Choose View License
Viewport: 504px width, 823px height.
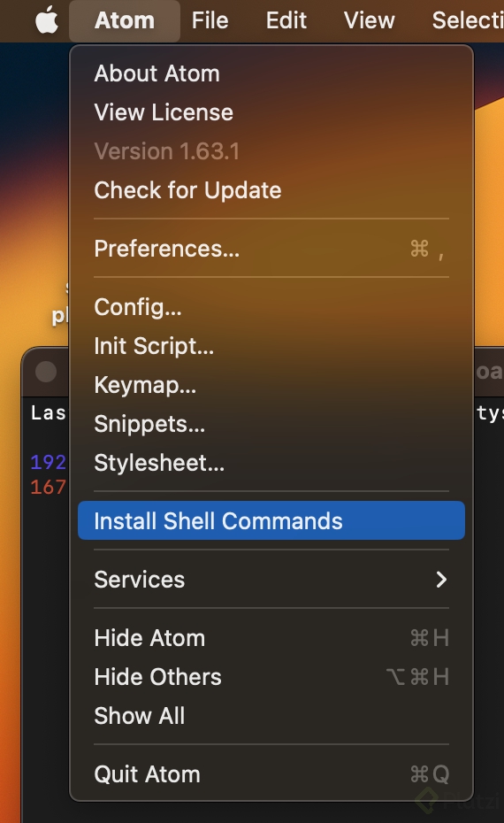coord(271,112)
